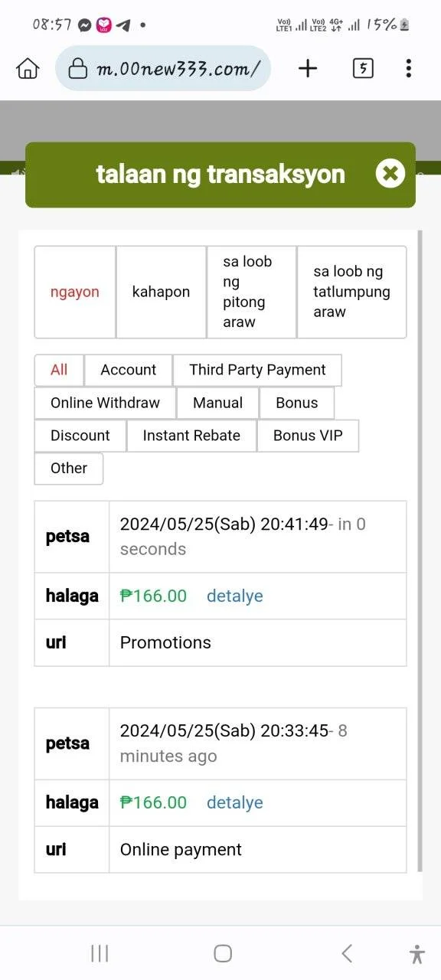Open recent apps from navigation bar

coord(100,953)
